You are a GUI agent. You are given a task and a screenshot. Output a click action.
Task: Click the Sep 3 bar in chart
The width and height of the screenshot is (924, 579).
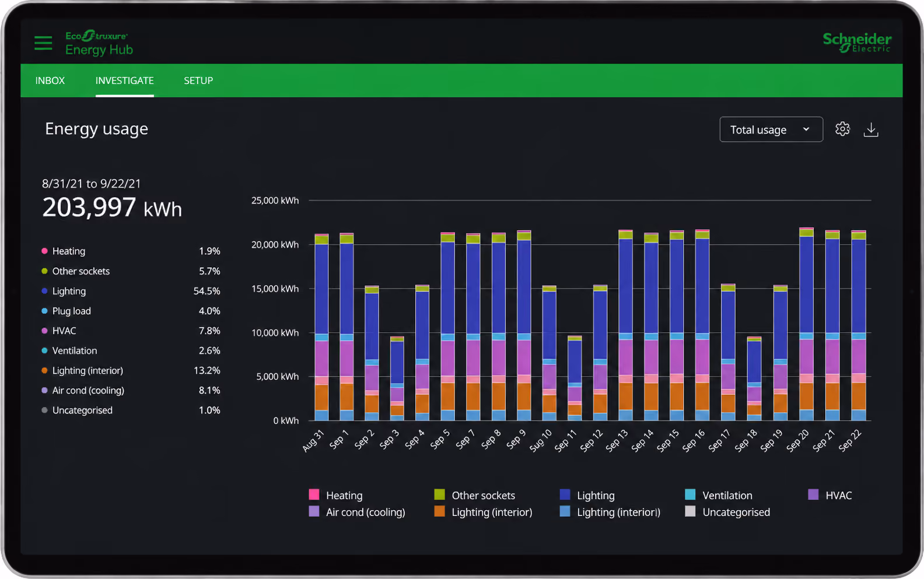pos(397,378)
